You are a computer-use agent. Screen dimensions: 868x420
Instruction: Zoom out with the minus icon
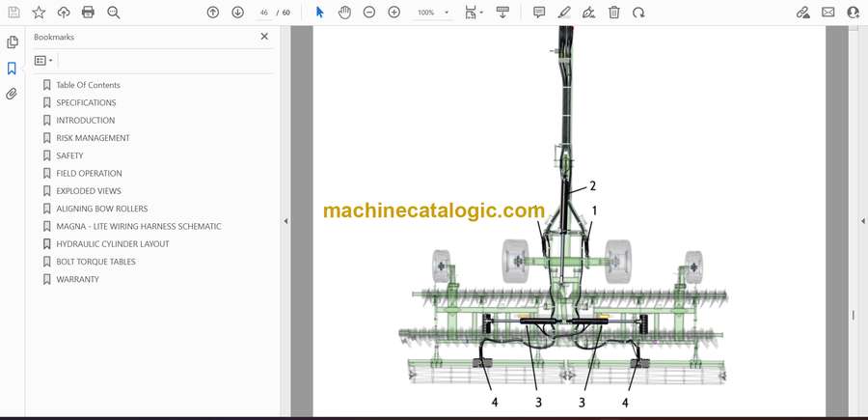[x=369, y=13]
